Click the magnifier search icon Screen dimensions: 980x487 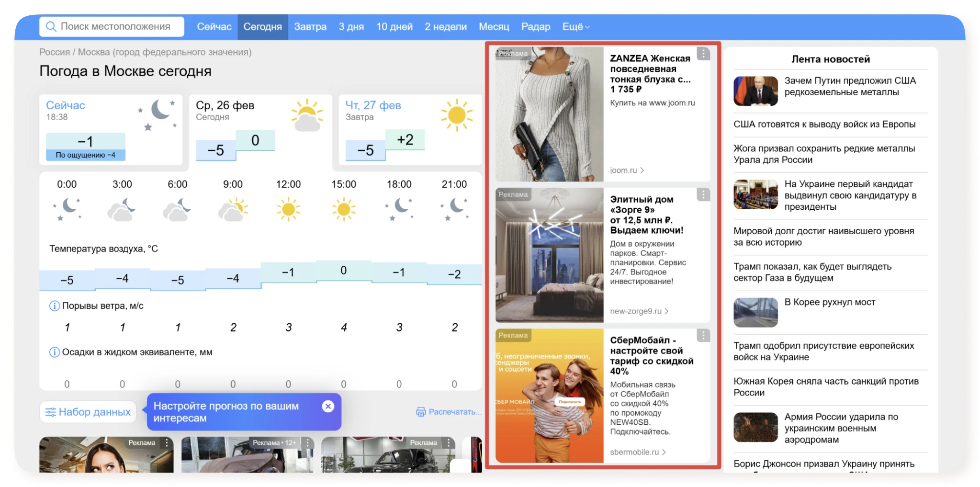[x=51, y=27]
